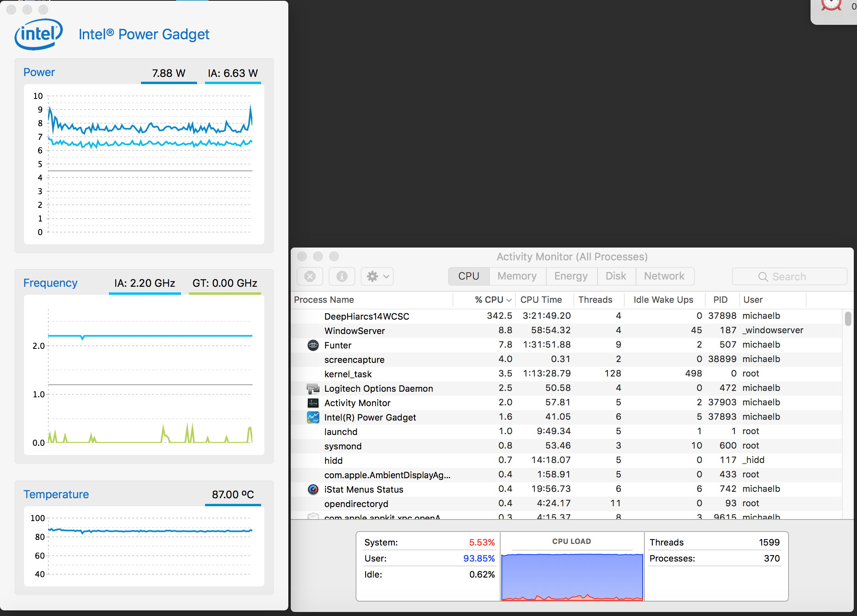This screenshot has width=857, height=616.
Task: Click the alarm clock icon at top right
Action: [831, 5]
